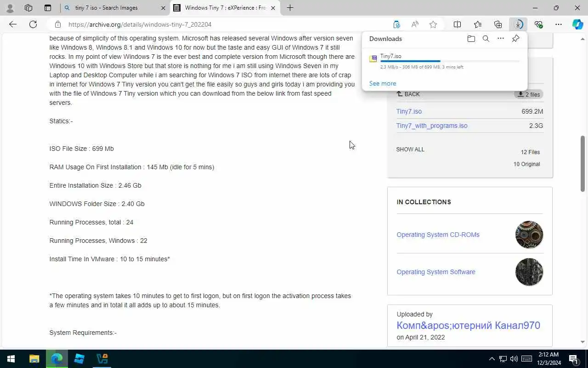The height and width of the screenshot is (368, 588).
Task: Select the Tiny7.iso download entry
Action: point(445,62)
